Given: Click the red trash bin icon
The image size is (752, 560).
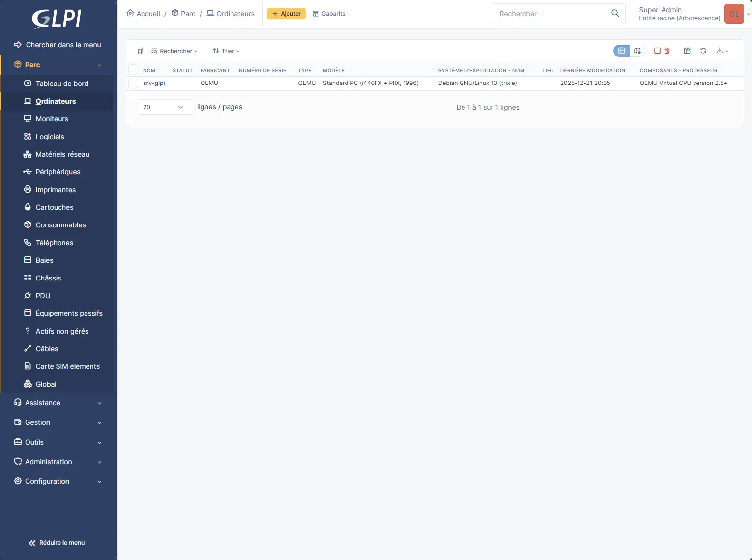Looking at the screenshot, I should point(667,51).
